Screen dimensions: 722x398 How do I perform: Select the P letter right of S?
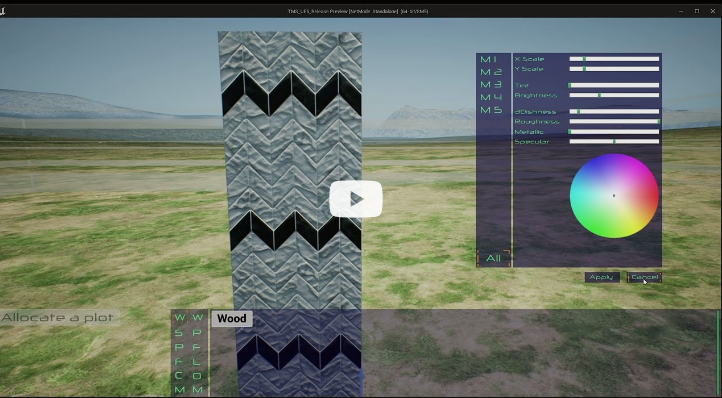click(197, 333)
